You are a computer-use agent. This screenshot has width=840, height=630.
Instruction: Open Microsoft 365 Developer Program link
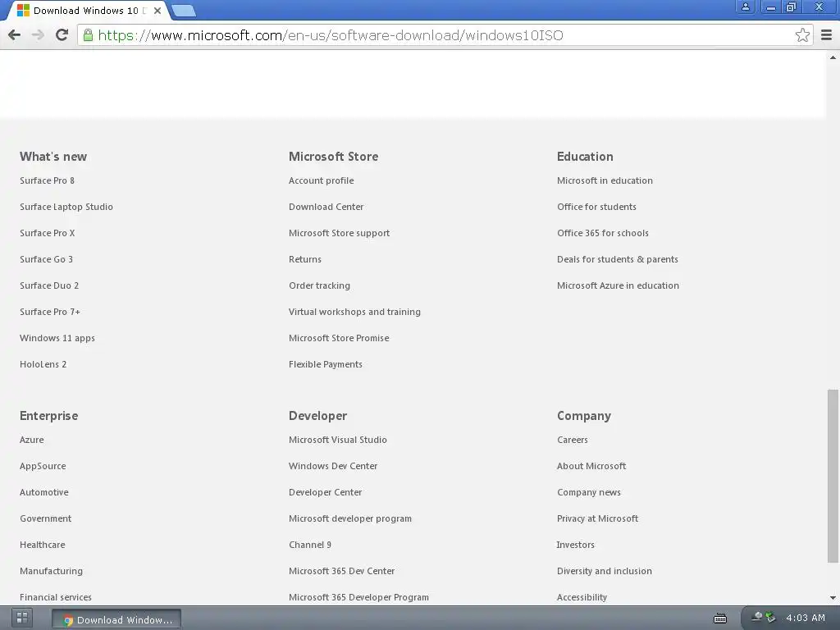(359, 597)
